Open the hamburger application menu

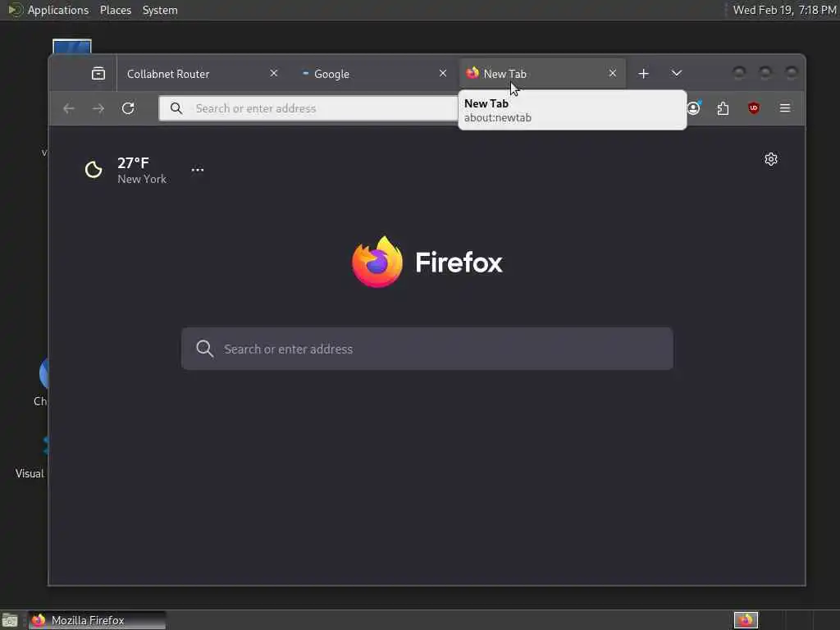tap(785, 108)
